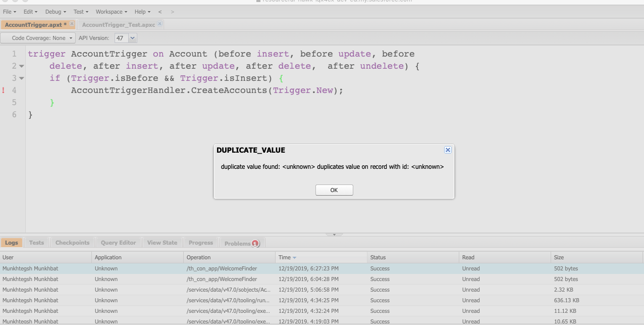
Task: Close the DUPLICATE_VALUE dialog with the X icon
Action: point(447,150)
